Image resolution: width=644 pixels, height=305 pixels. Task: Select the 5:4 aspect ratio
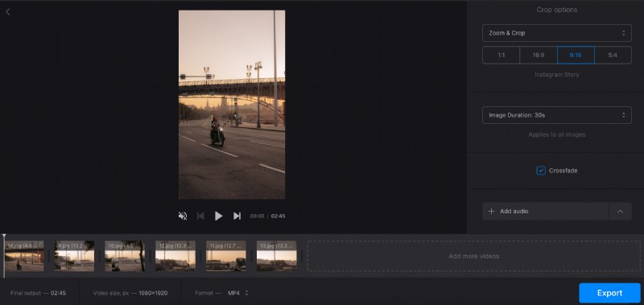(613, 55)
